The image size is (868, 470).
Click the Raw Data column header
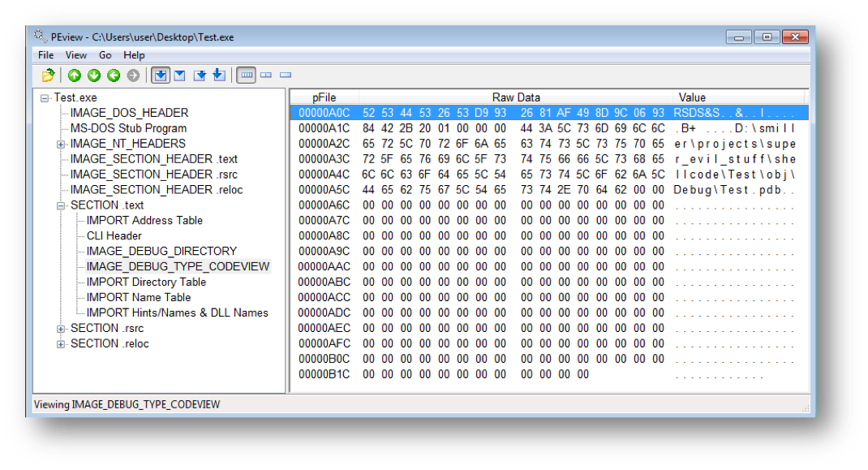click(x=516, y=97)
